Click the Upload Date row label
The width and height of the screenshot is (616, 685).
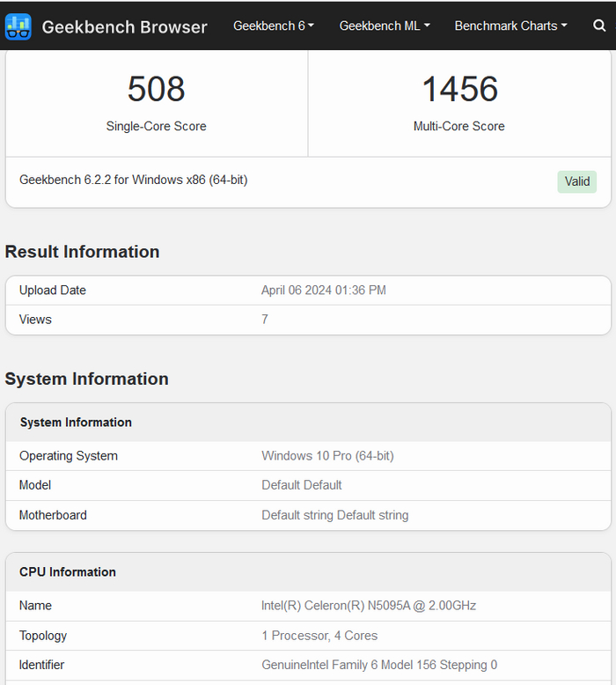tap(53, 290)
